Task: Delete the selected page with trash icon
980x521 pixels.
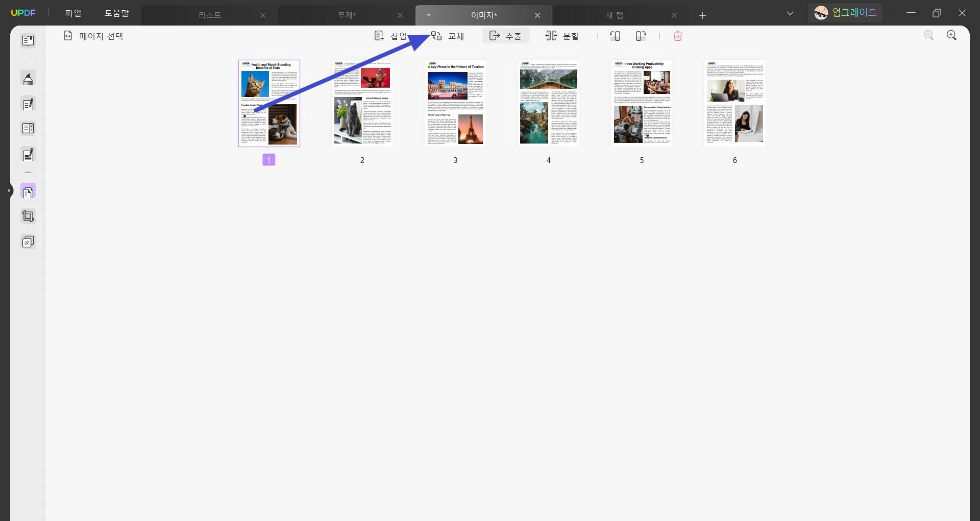Action: [678, 36]
